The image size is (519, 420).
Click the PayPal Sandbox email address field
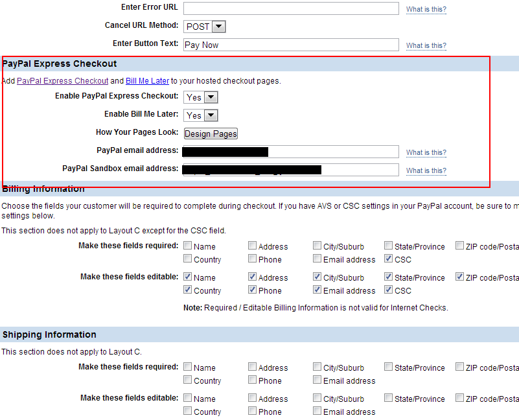292,170
